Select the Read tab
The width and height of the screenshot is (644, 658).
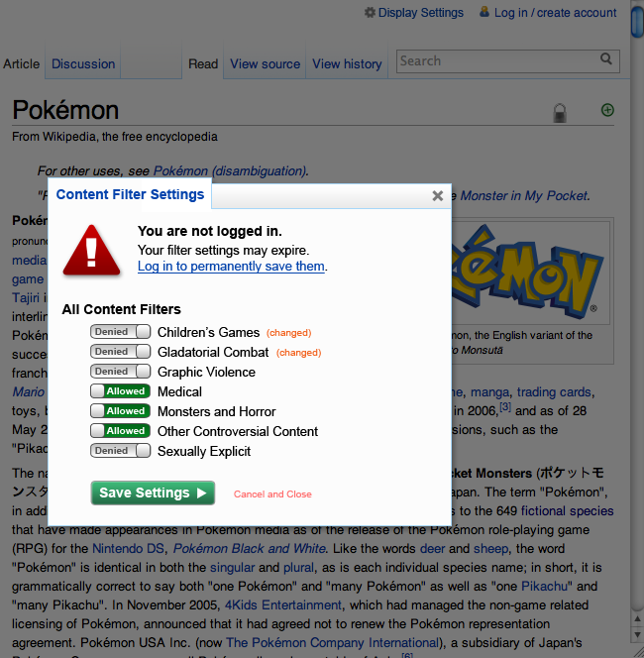point(203,63)
